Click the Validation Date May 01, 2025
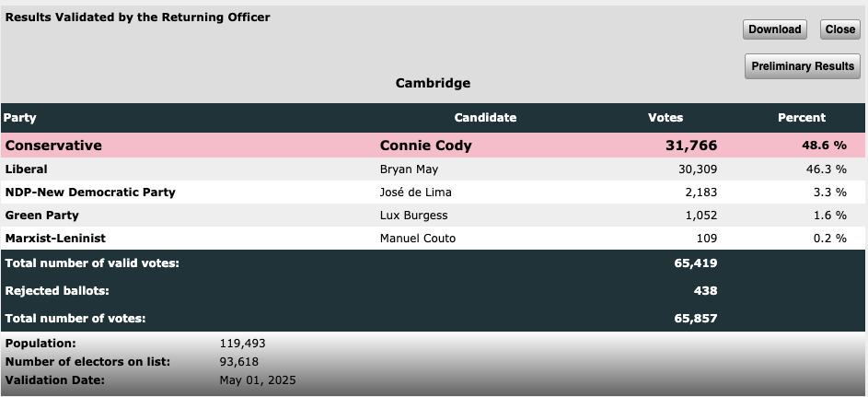The image size is (868, 397). pos(258,380)
